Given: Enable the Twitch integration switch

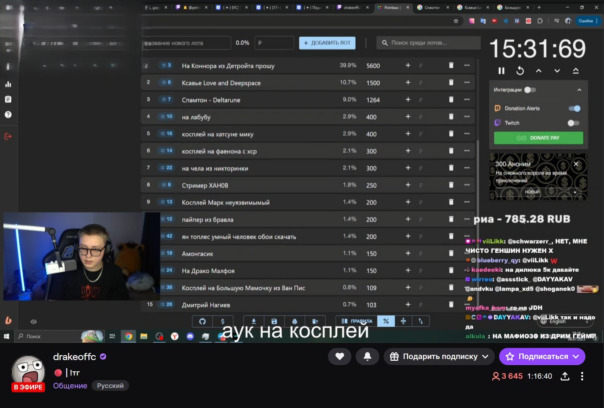Looking at the screenshot, I should tap(574, 123).
